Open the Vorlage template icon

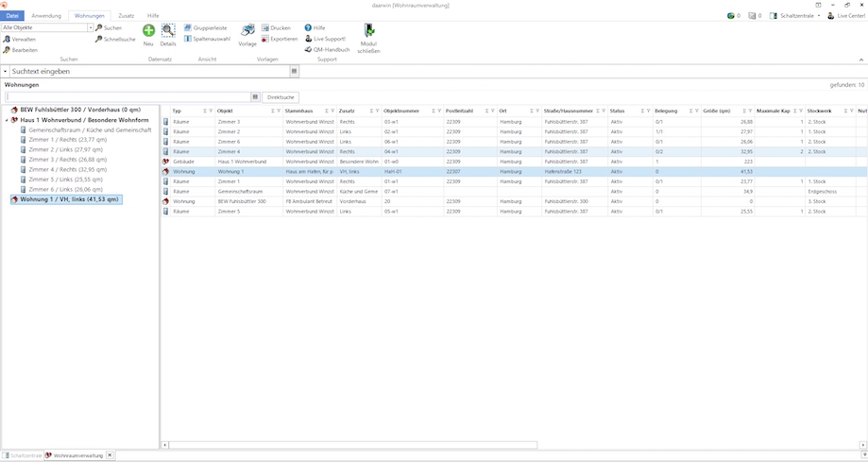point(247,30)
